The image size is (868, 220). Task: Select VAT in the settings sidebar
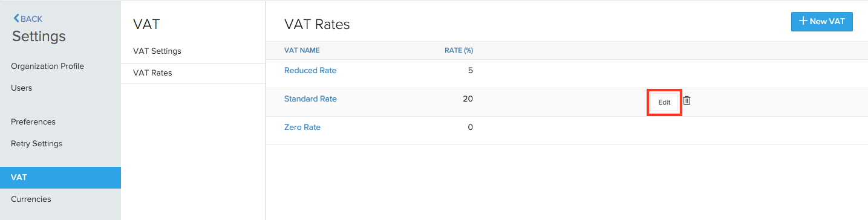(60, 178)
